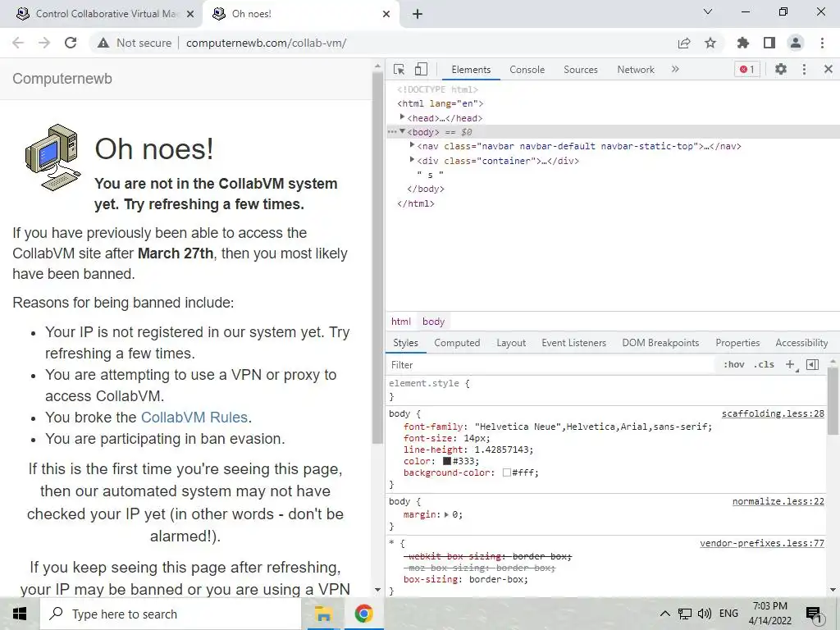Toggle the :hov element state button
The image size is (840, 630).
(734, 365)
